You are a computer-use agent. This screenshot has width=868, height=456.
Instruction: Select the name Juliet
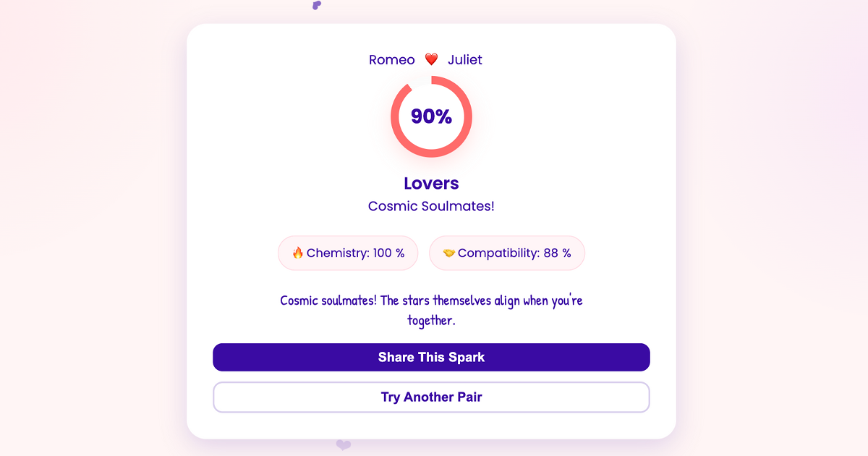(466, 59)
